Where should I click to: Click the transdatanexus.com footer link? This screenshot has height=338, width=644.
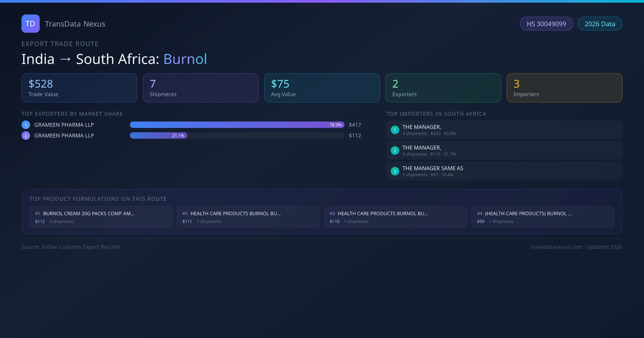click(x=556, y=247)
